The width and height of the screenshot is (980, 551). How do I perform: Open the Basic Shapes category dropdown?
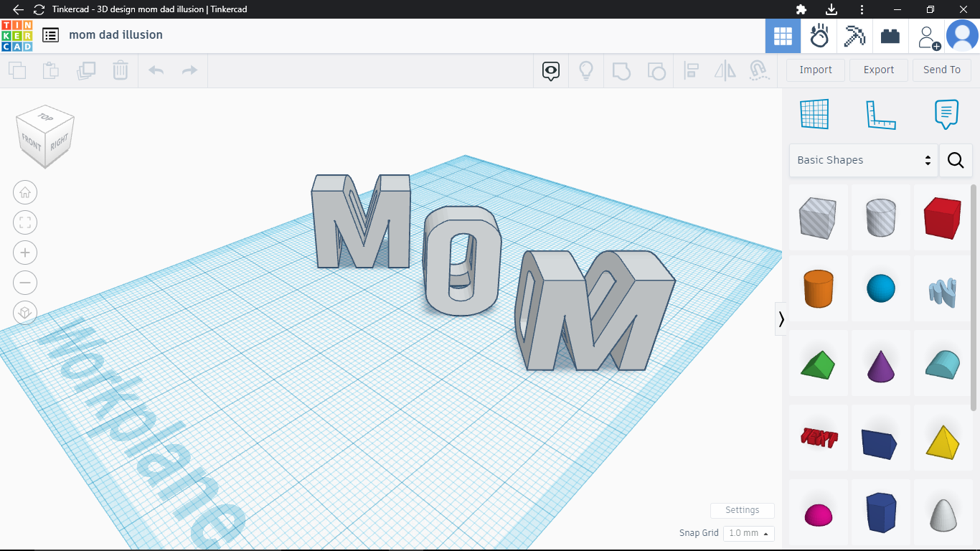pos(863,160)
